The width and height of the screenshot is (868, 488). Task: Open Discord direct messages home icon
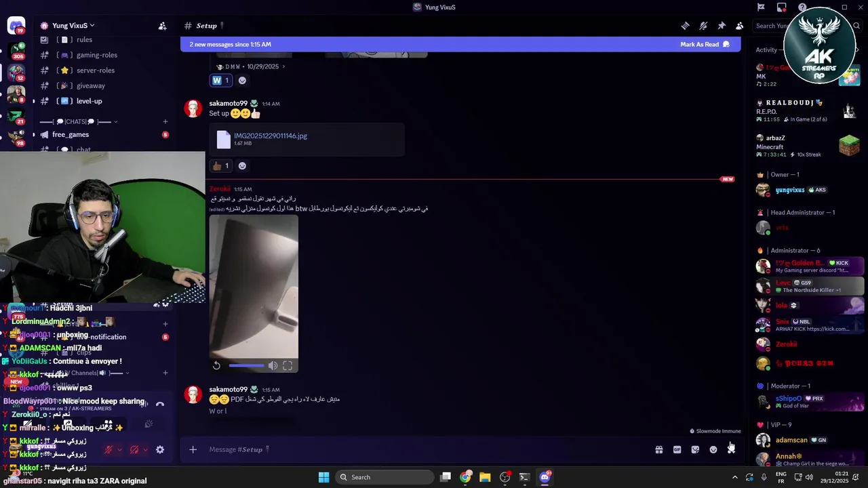point(16,26)
